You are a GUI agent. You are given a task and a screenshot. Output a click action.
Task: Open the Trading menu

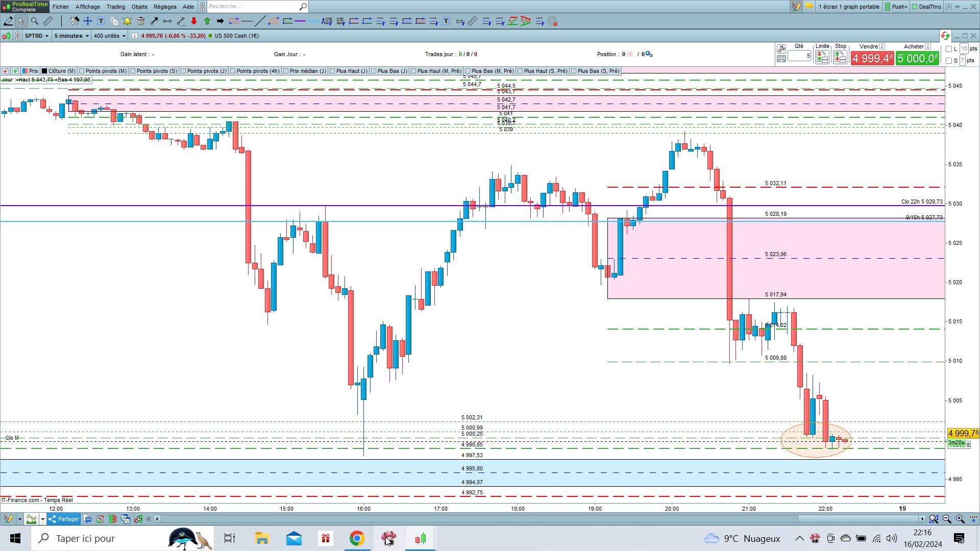click(x=115, y=7)
